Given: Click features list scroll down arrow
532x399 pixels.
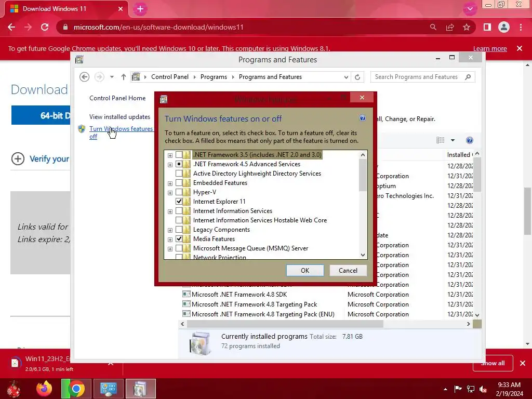Looking at the screenshot, I should tap(363, 255).
